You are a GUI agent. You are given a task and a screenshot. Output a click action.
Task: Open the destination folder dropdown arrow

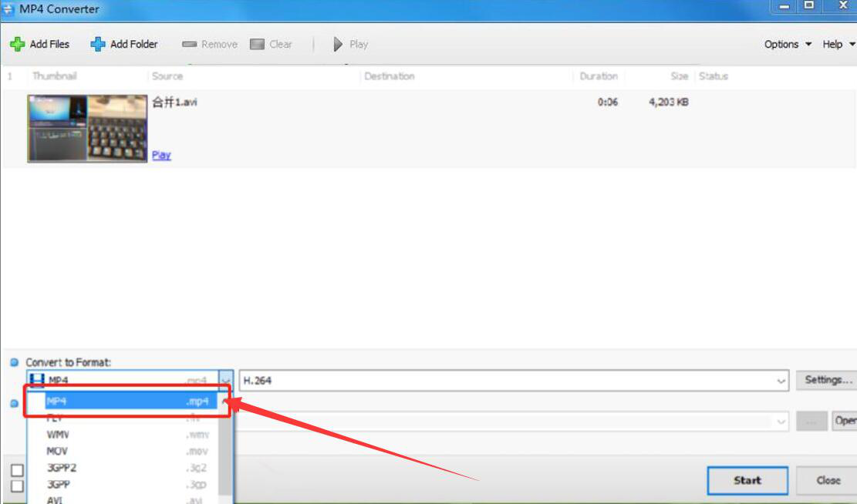tap(781, 421)
